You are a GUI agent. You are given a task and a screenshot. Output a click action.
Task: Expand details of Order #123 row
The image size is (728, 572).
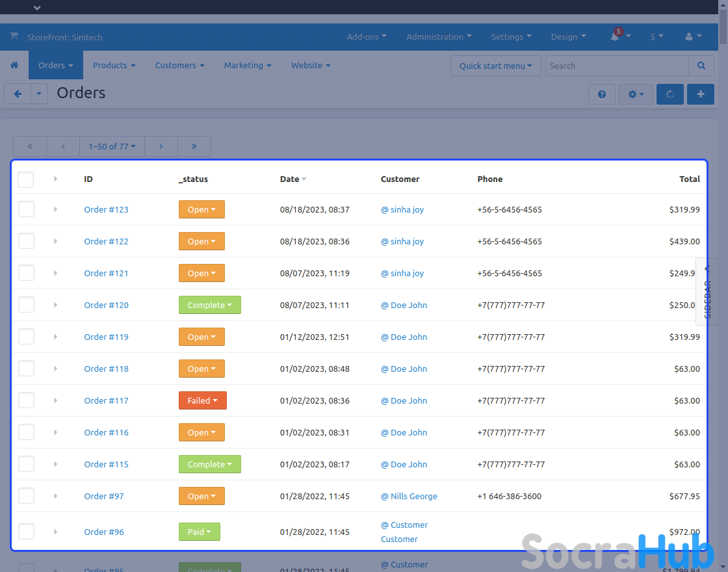pos(55,209)
